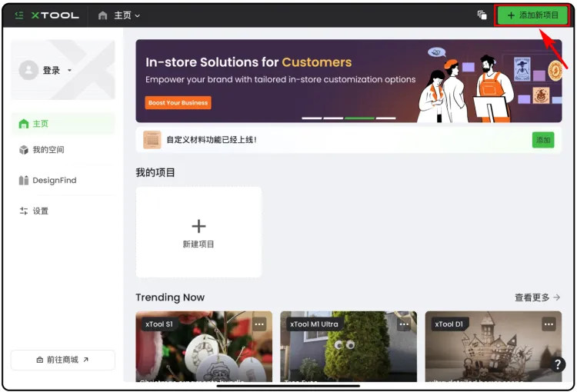This screenshot has width=577, height=392.
Task: Open more options on xTool D1 card
Action: point(549,324)
